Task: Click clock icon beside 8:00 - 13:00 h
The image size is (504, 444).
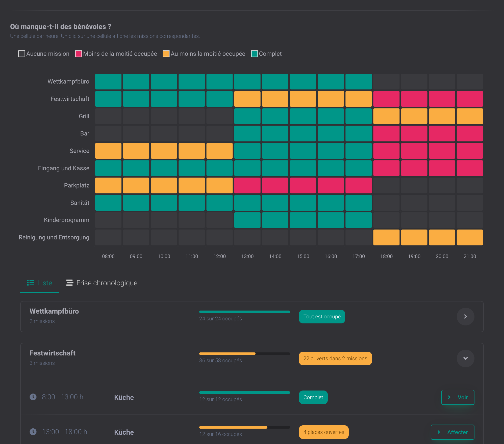Action: (33, 397)
